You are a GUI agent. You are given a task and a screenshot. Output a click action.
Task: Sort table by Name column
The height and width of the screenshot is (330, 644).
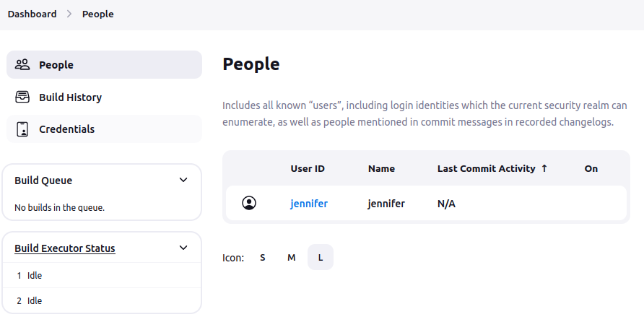[x=381, y=168]
